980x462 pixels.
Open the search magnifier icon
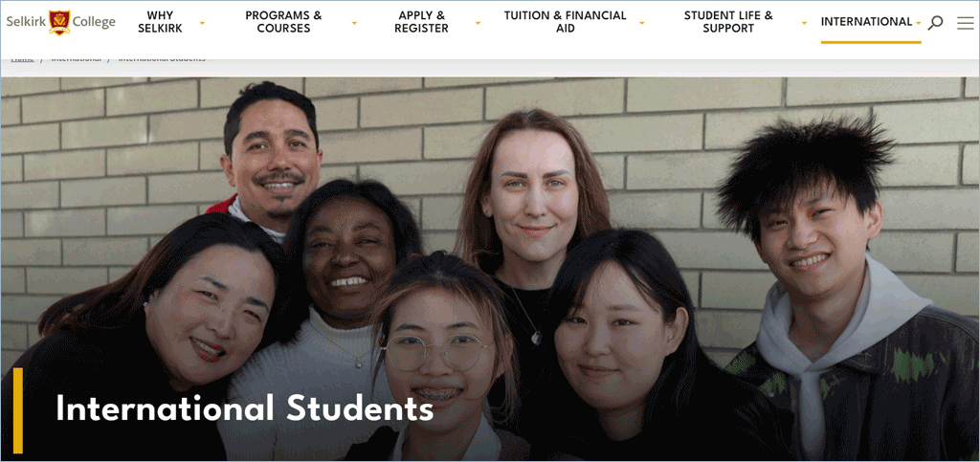point(935,23)
